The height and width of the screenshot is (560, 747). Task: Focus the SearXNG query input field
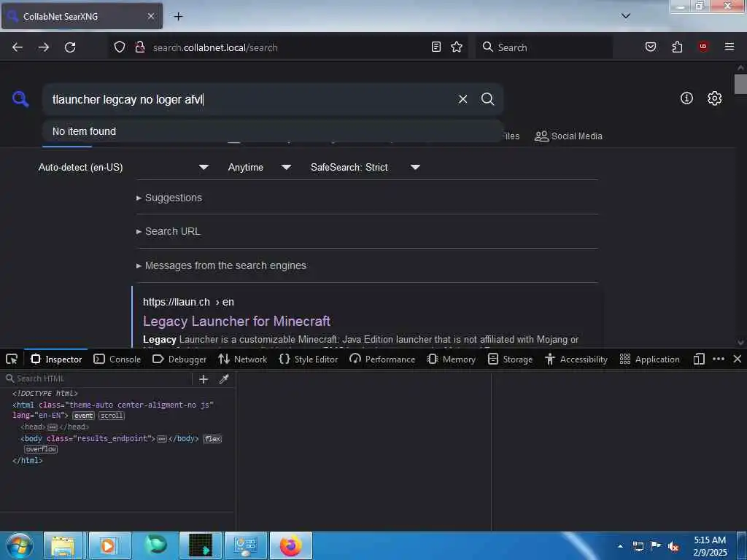[250, 99]
